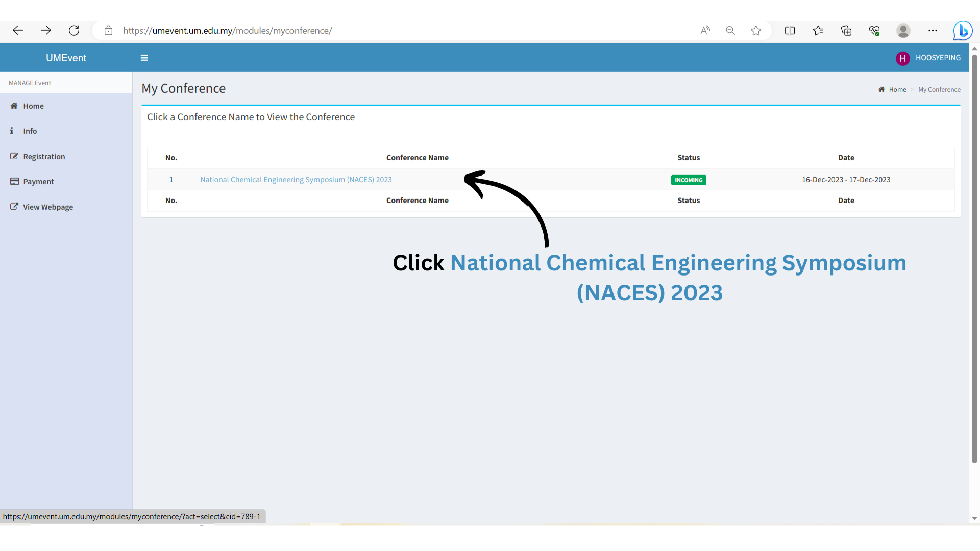Open National Chemical Engineering Symposium (NACES) 2023 link

click(296, 180)
